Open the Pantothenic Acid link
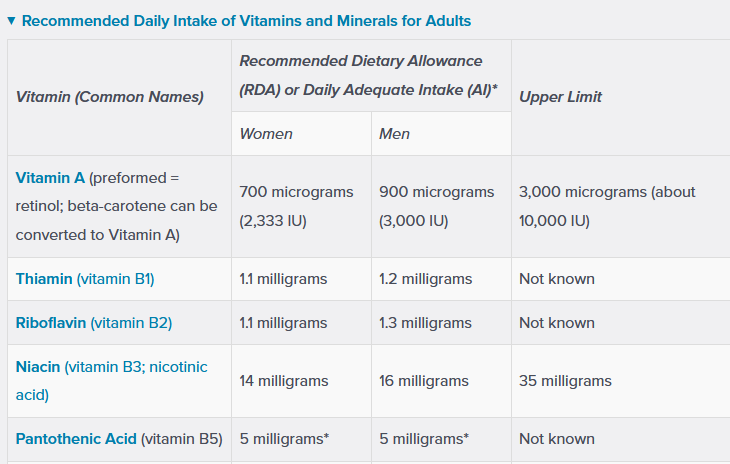This screenshot has width=730, height=464. [x=76, y=439]
